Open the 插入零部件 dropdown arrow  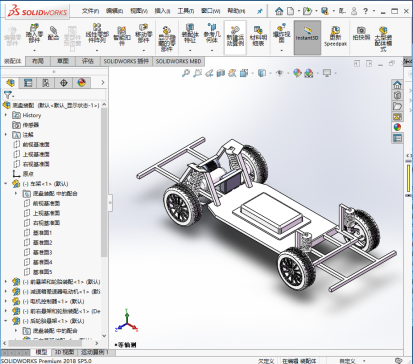(x=34, y=50)
